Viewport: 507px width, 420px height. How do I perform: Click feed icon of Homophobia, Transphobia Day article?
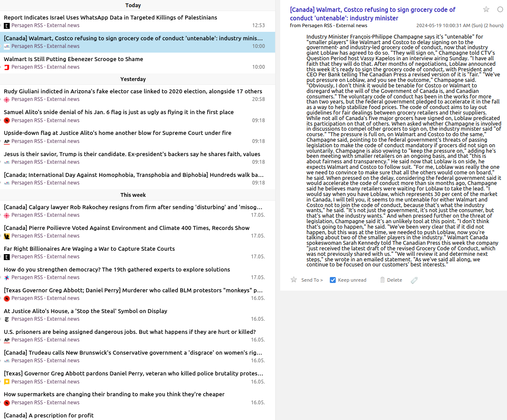click(x=7, y=183)
